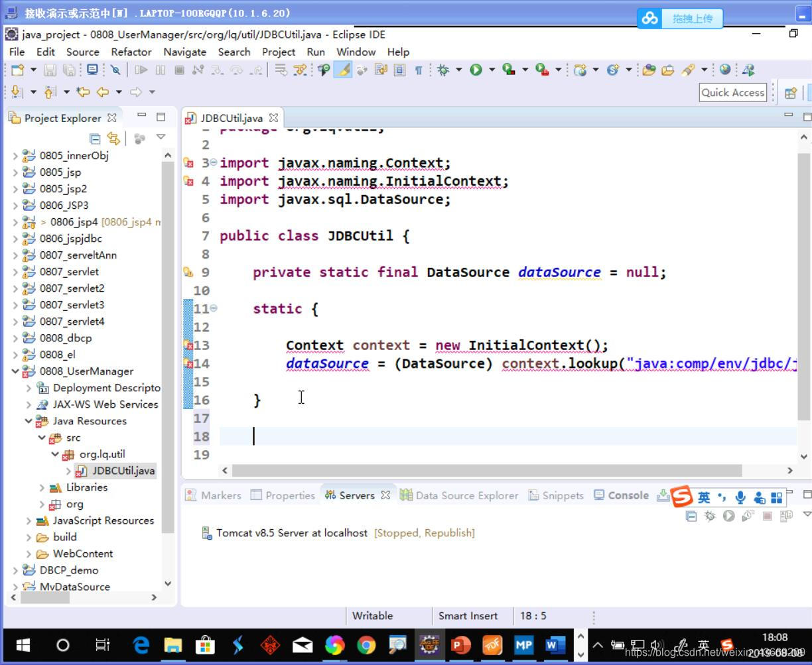Close the JDBCUtil.java editor tab
This screenshot has width=812, height=665.
point(273,118)
